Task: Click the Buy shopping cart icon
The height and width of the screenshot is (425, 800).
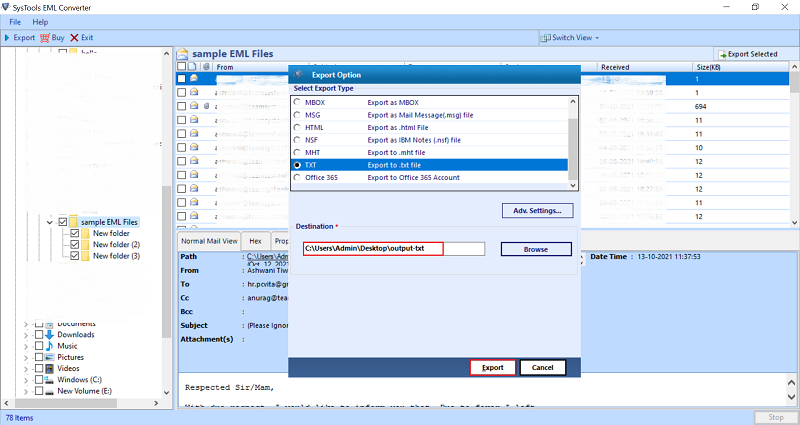Action: click(45, 38)
